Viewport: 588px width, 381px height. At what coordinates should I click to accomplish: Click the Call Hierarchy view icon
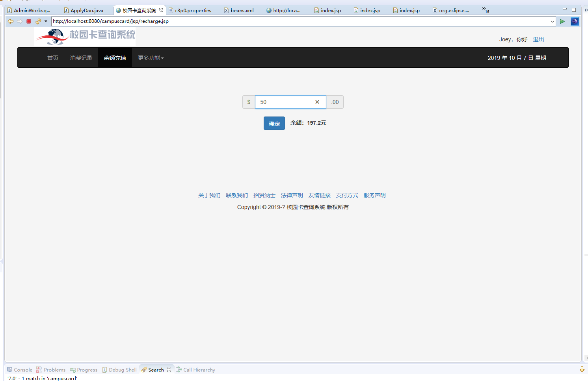[178, 370]
